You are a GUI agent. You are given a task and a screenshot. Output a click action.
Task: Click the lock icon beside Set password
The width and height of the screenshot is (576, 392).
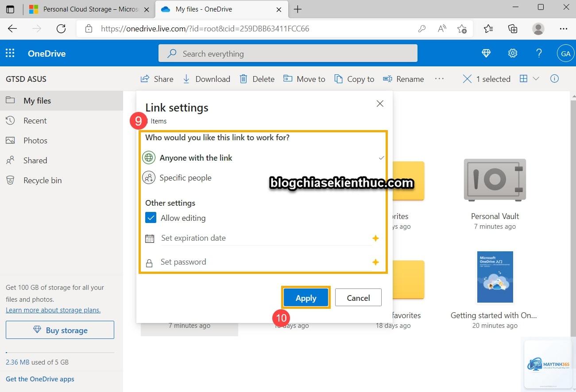[150, 262]
